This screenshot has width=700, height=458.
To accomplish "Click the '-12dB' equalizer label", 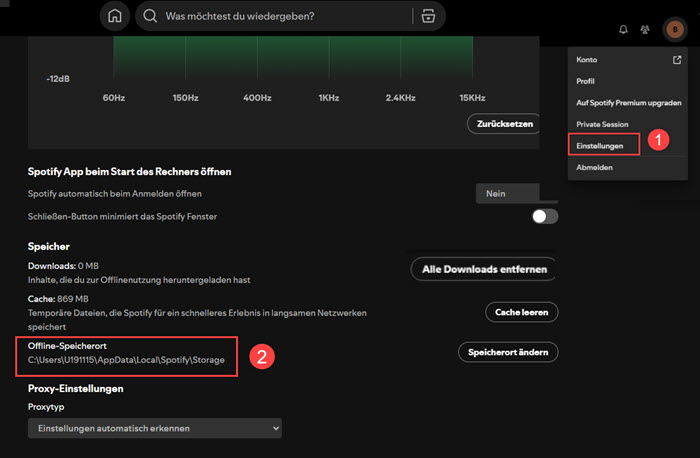I will [58, 79].
